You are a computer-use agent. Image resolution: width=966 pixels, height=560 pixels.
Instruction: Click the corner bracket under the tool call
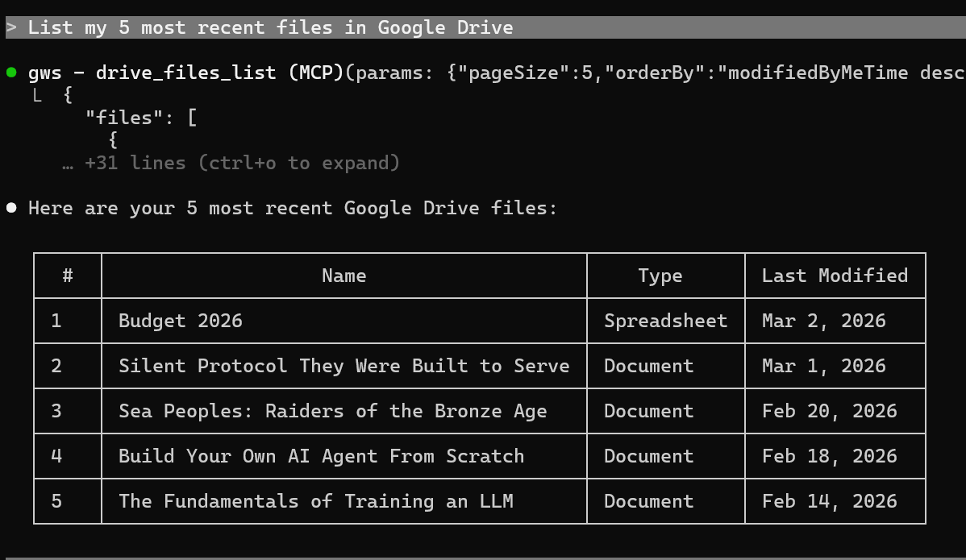(37, 96)
